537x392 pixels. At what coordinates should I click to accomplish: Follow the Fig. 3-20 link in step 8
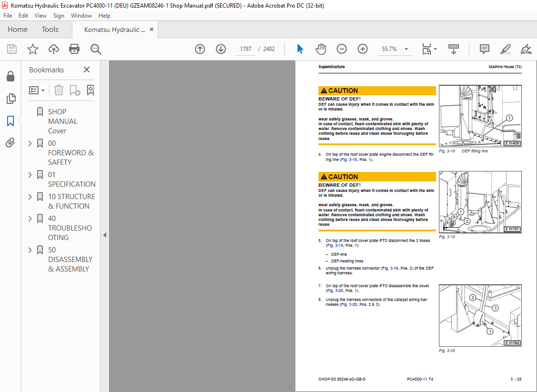click(348, 304)
